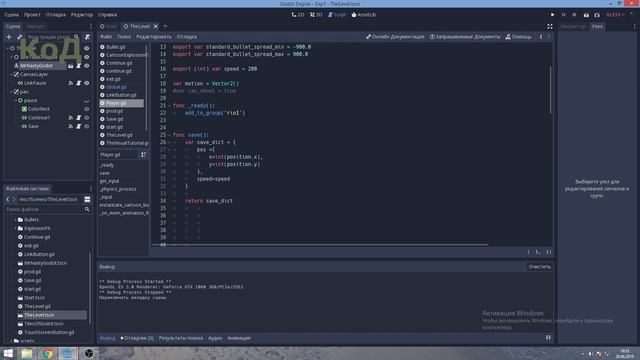Toggle visibility of ColorRect node
The height and width of the screenshot is (360, 640).
tap(87, 109)
